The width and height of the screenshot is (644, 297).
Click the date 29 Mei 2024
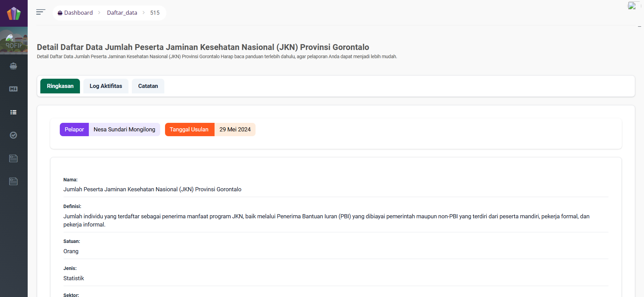235,130
